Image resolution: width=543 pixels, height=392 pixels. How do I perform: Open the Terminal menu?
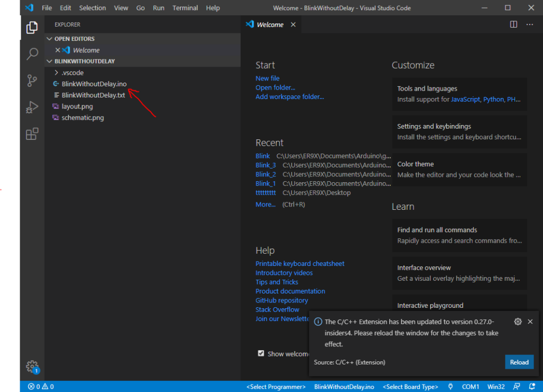coord(185,7)
